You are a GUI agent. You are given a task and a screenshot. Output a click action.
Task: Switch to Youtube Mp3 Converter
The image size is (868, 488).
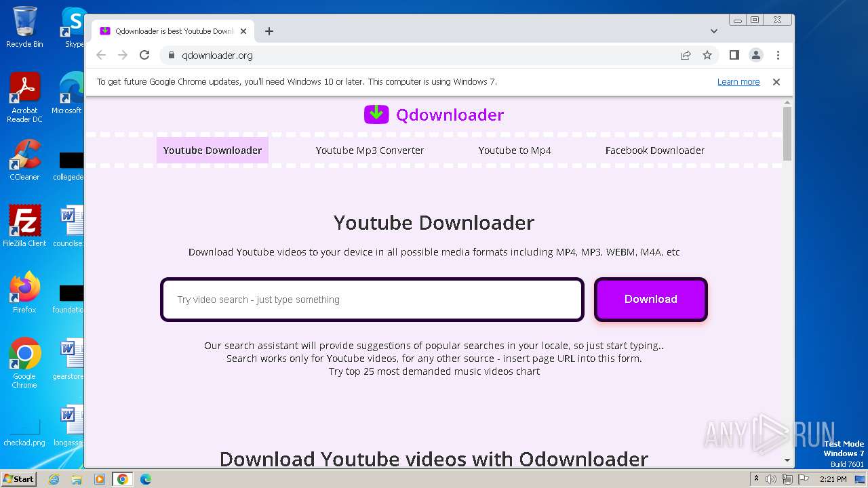370,150
